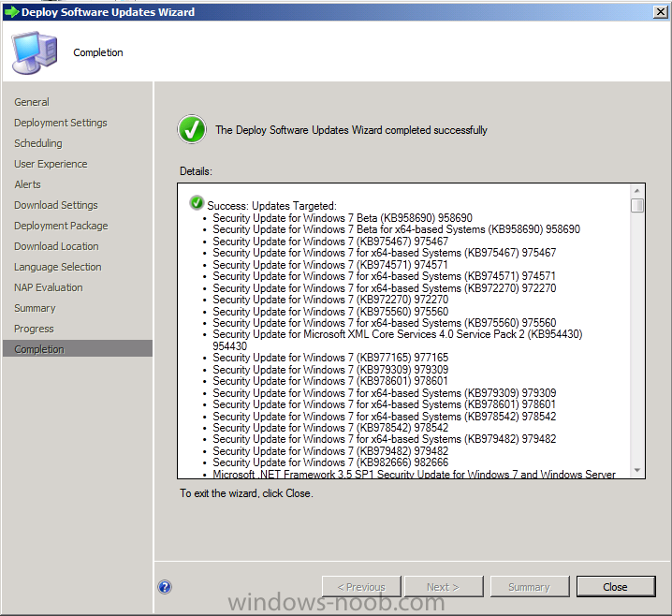Click the Windows 7 Beta x64-based Systems KB958690 line
The height and width of the screenshot is (616, 672).
pos(397,229)
